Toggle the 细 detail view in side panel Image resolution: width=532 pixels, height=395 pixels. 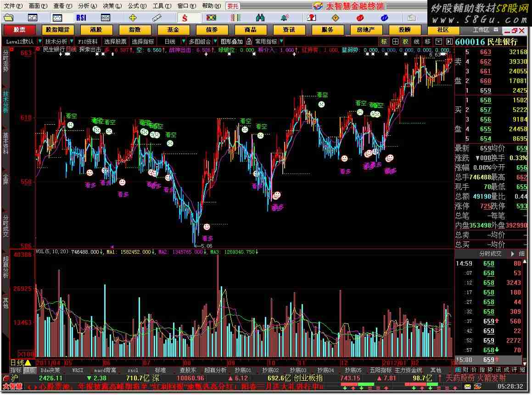458,370
